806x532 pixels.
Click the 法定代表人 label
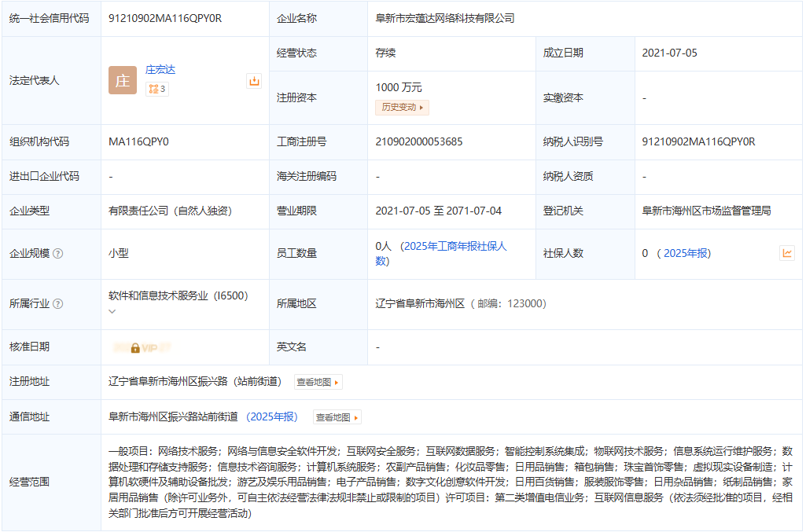click(x=35, y=80)
